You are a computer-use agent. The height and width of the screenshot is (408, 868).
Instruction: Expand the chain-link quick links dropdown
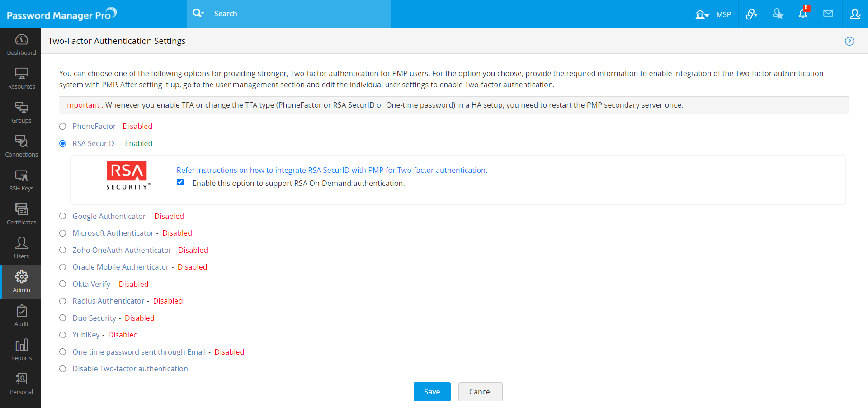[751, 14]
